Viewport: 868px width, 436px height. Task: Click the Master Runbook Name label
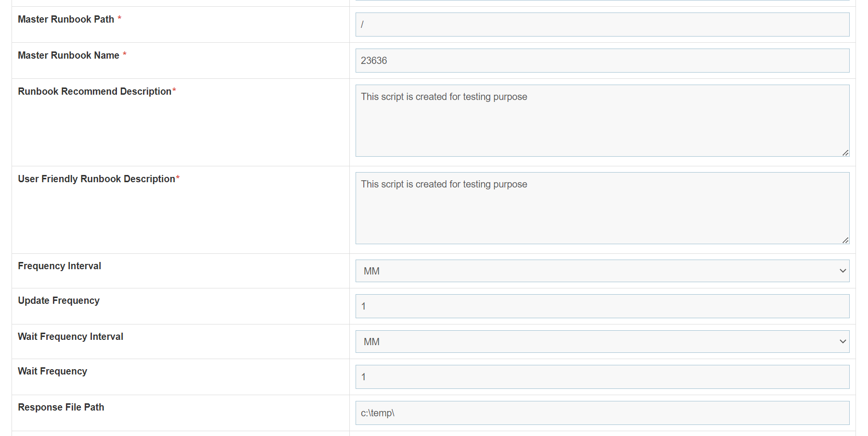coord(68,55)
